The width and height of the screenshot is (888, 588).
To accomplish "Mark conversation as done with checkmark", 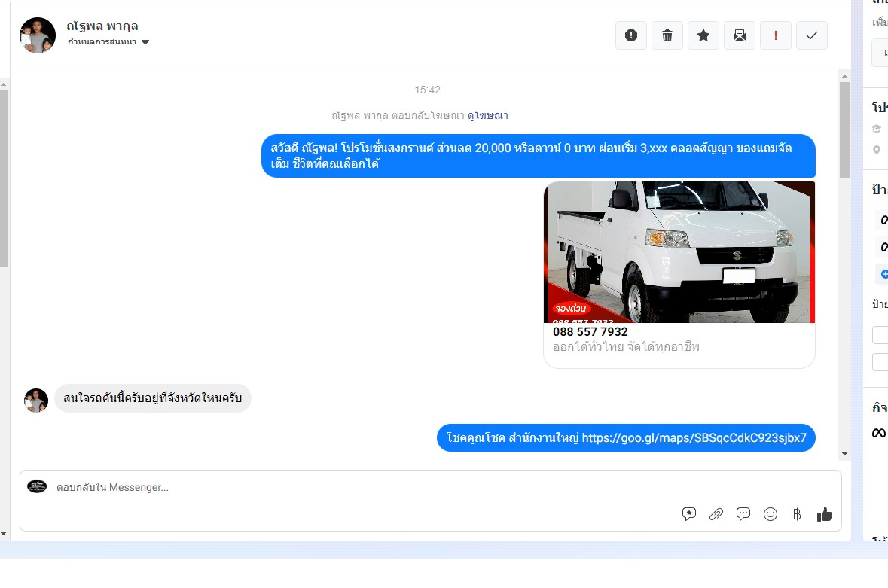I will (812, 35).
